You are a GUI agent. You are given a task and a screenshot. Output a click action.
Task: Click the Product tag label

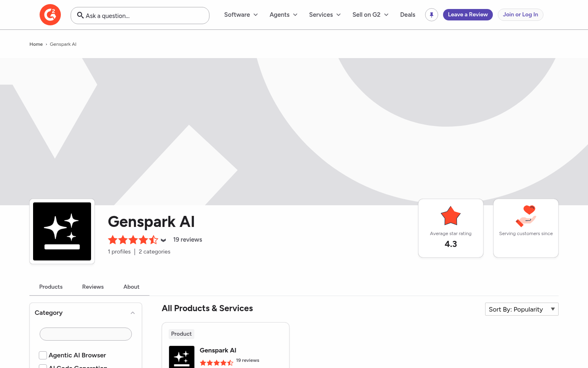[181, 334]
